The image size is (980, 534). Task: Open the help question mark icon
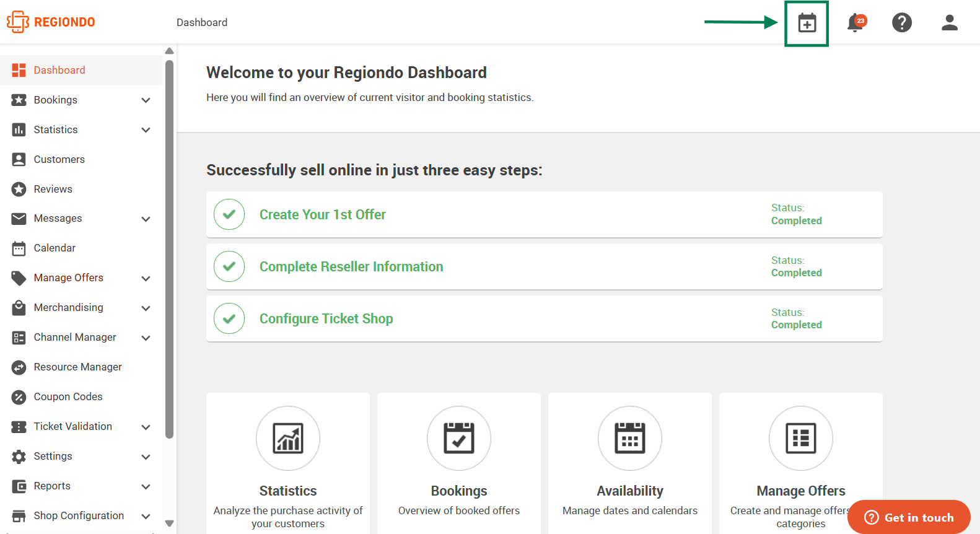tap(902, 22)
